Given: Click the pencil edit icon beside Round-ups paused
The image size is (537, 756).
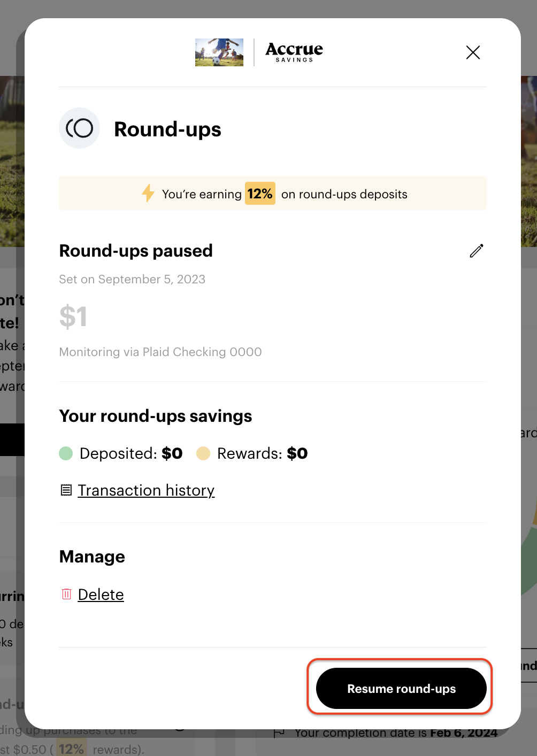Looking at the screenshot, I should (x=477, y=251).
